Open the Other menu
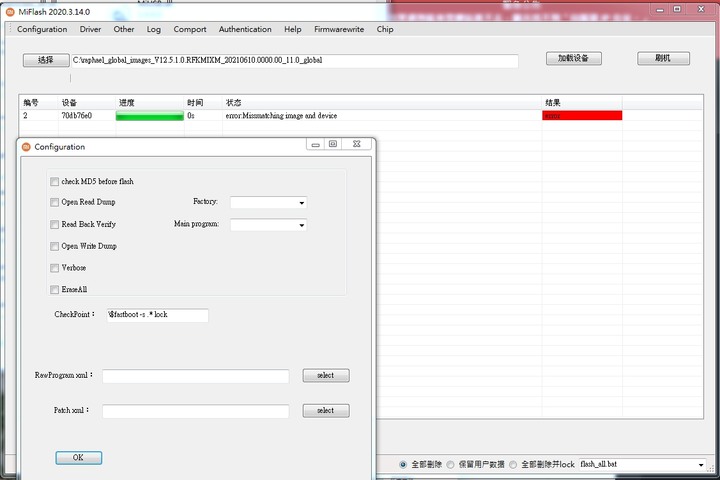This screenshot has height=480, width=720. 124,29
